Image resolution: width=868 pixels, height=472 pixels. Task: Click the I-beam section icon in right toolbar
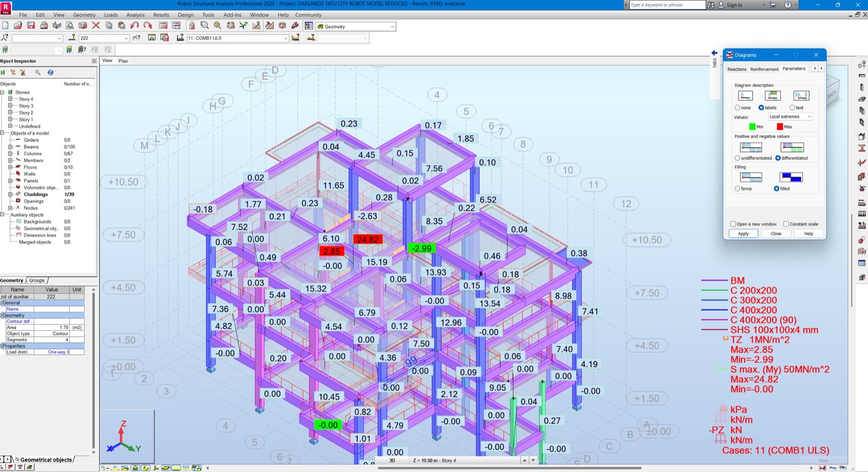tap(862, 148)
